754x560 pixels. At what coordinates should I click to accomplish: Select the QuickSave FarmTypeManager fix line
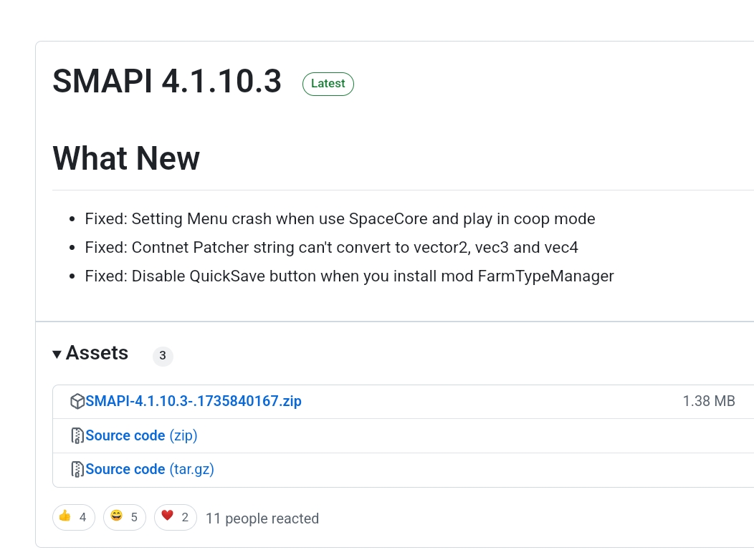click(349, 276)
